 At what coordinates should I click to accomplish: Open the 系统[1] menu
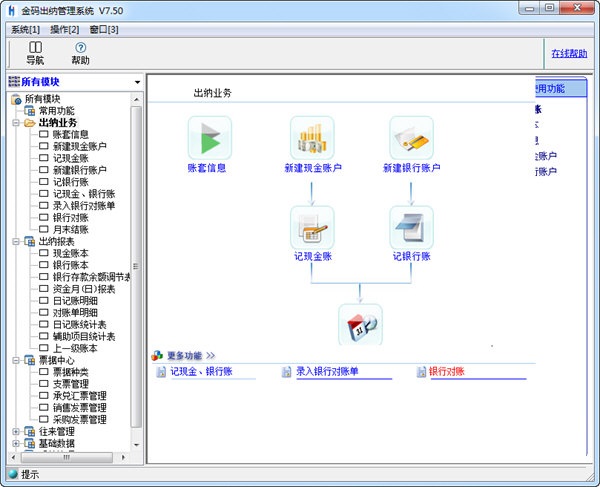coord(26,29)
